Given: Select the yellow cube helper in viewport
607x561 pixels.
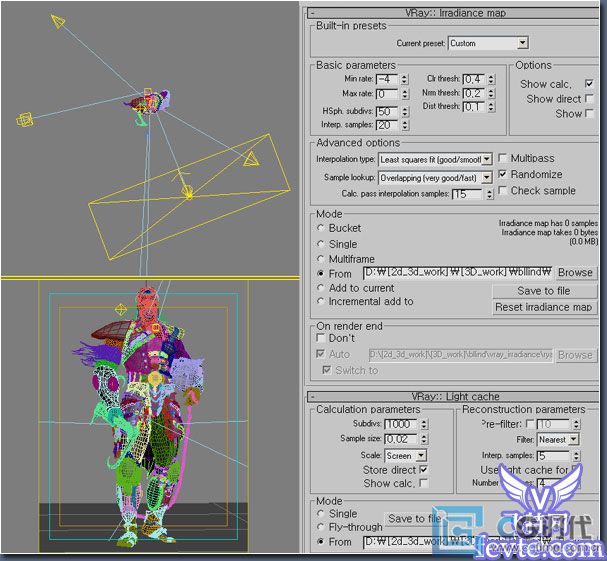Looking at the screenshot, I should pos(24,120).
